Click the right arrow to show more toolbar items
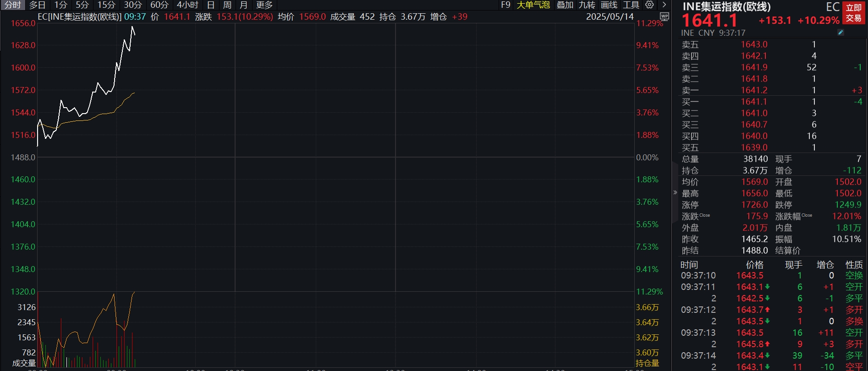 (x=664, y=5)
